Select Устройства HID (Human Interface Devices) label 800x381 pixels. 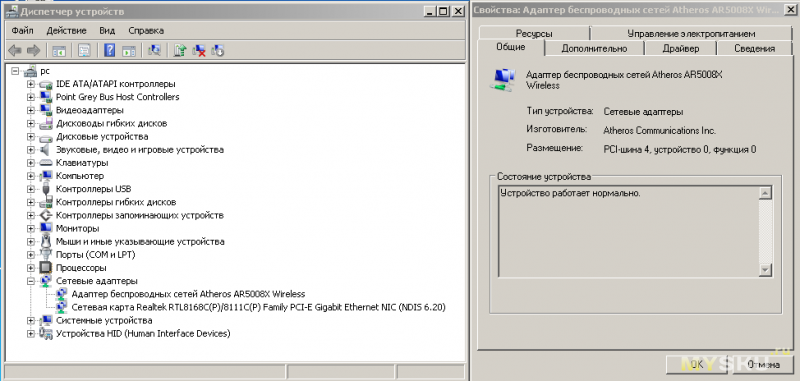[x=143, y=334]
